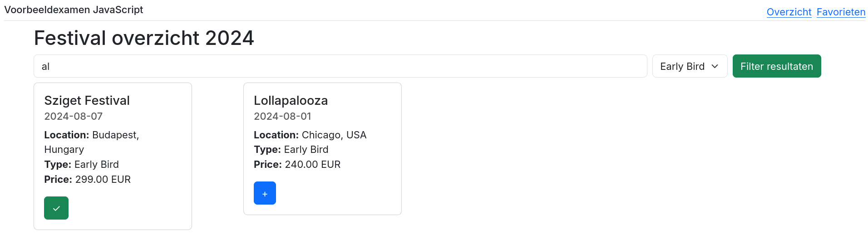Click the Voorbeeldexamen JavaScript site title

pyautogui.click(x=74, y=10)
